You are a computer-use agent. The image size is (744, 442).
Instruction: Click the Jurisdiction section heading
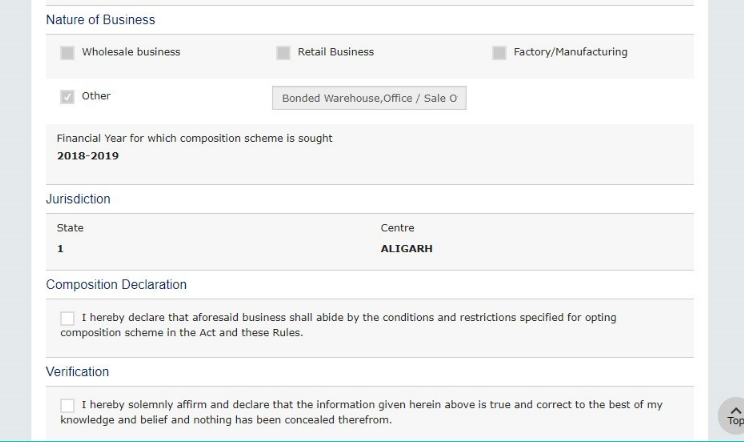pyautogui.click(x=78, y=199)
